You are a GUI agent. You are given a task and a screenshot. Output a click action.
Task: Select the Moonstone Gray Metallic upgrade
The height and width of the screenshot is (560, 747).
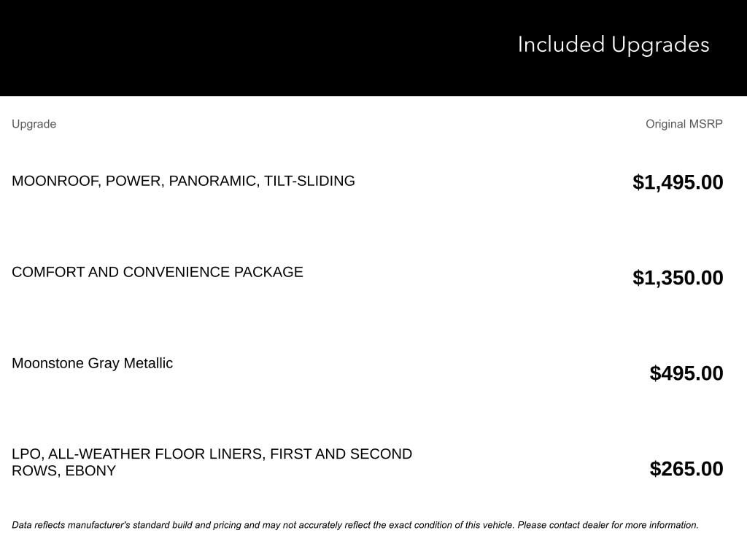pos(93,363)
